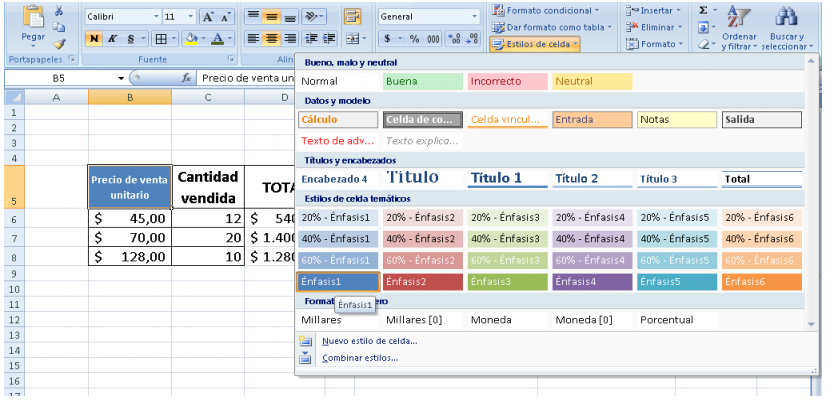839x403 pixels.
Task: Click the AutoSum sigma icon
Action: 704,10
